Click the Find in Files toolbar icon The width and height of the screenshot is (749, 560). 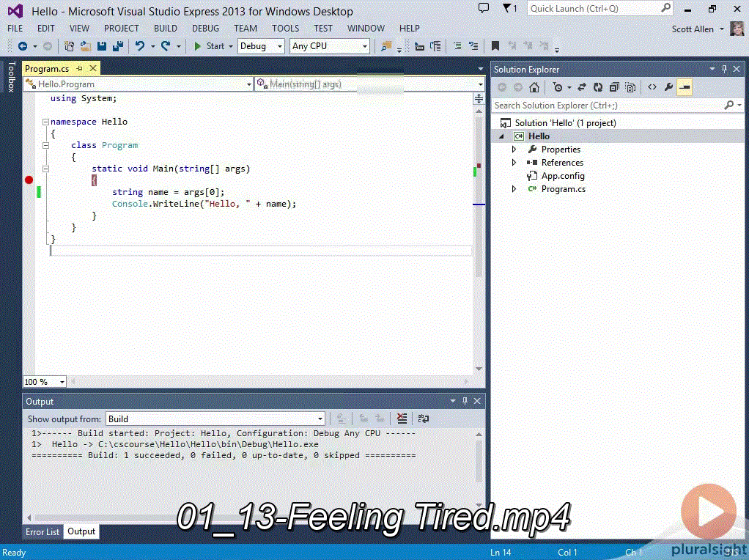click(386, 46)
